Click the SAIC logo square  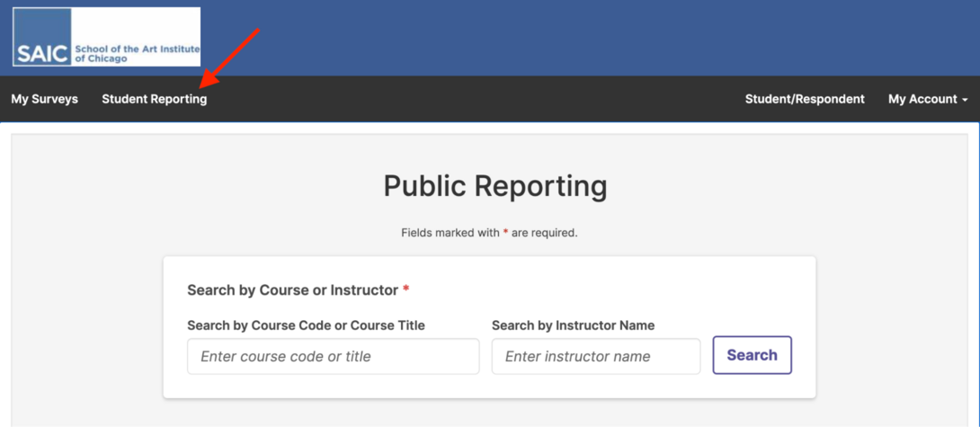click(42, 37)
